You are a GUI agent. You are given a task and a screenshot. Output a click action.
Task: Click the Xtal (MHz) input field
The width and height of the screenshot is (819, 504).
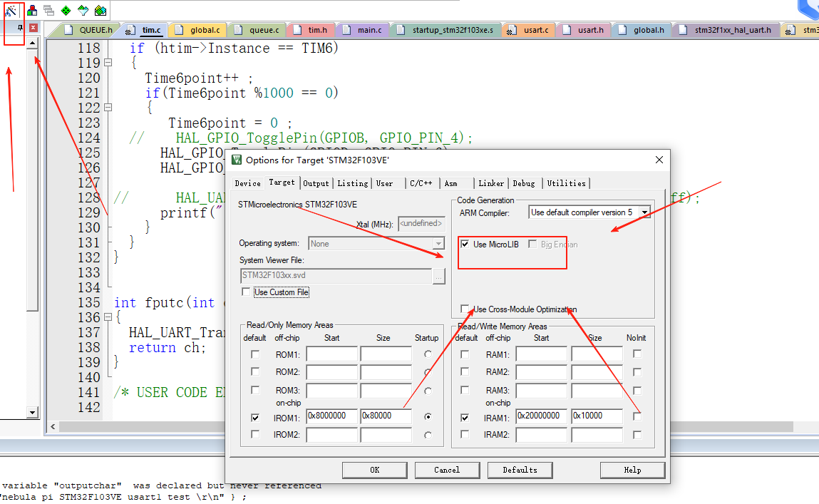[421, 224]
